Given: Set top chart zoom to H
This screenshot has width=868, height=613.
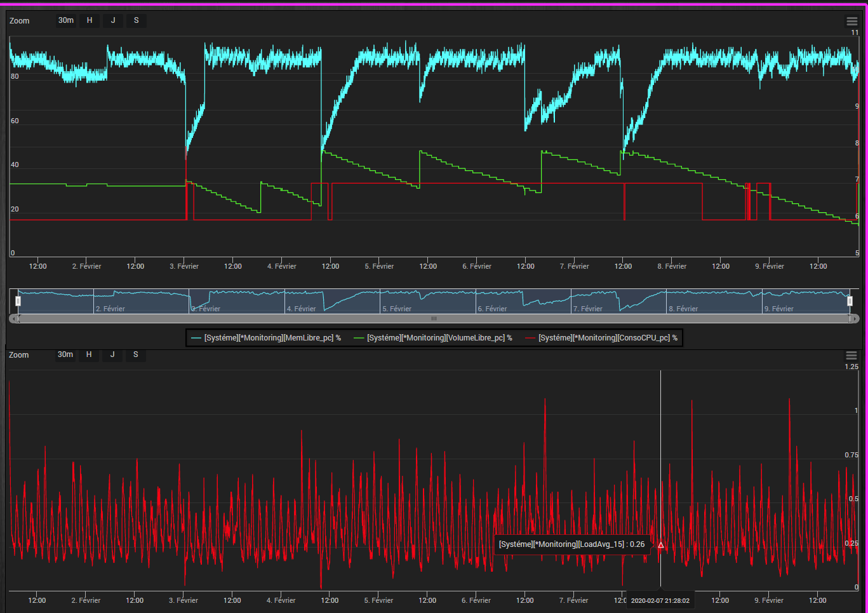Looking at the screenshot, I should pos(90,20).
